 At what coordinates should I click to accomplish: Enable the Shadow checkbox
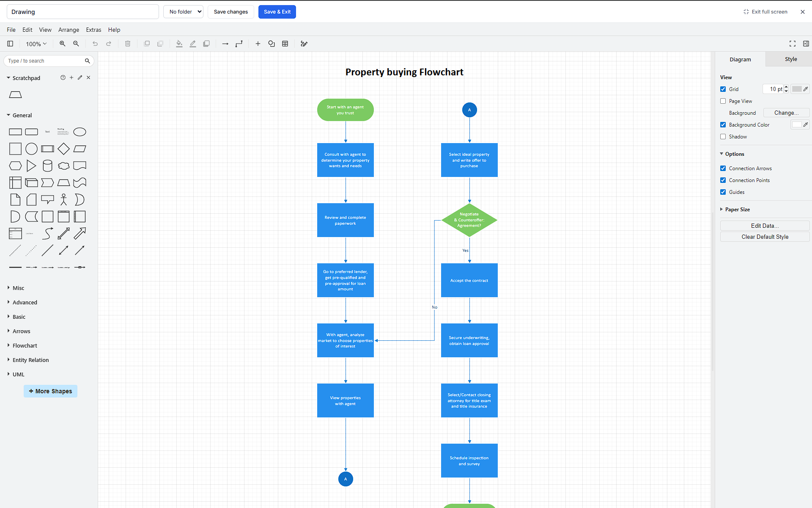(x=723, y=136)
